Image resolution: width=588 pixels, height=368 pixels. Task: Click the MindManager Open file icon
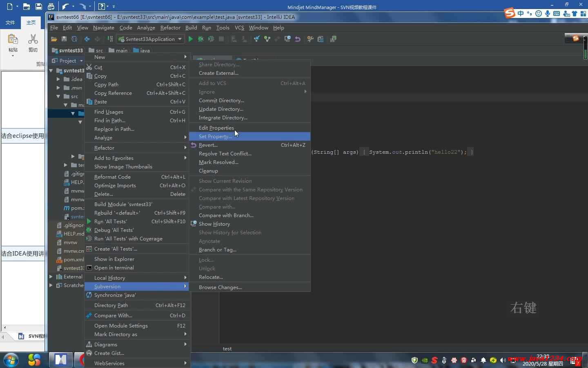26,6
